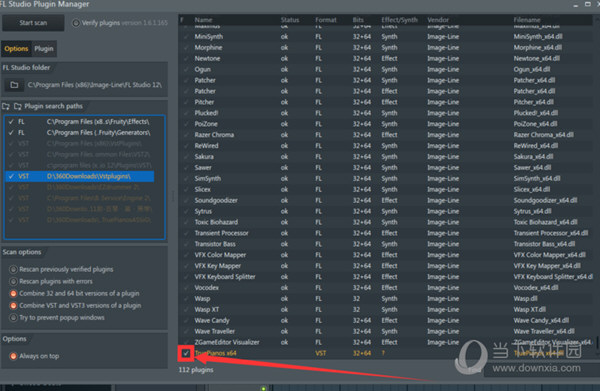The width and height of the screenshot is (600, 391).
Task: Select the SimSynth plugin row
Action: click(386, 178)
